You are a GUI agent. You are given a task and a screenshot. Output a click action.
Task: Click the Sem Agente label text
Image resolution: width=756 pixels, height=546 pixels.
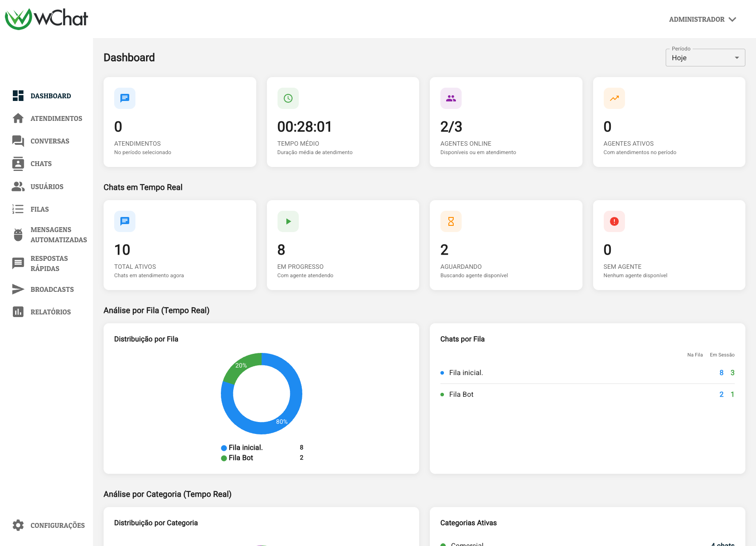tap(622, 267)
